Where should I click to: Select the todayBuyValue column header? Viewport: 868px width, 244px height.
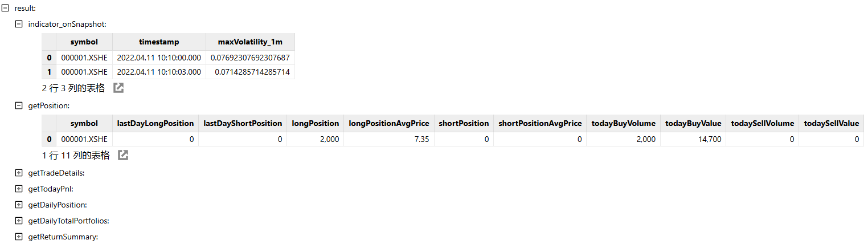point(693,123)
